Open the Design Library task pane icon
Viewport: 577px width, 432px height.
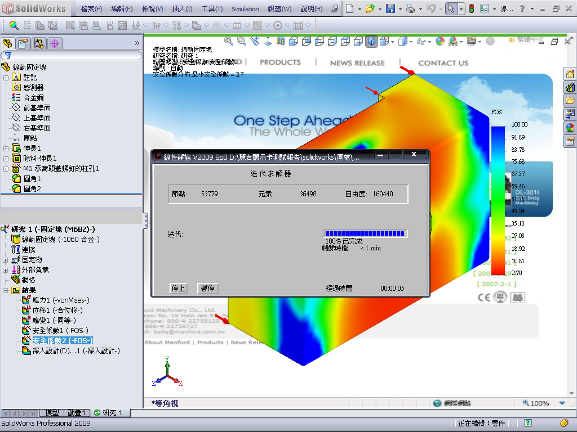(570, 88)
